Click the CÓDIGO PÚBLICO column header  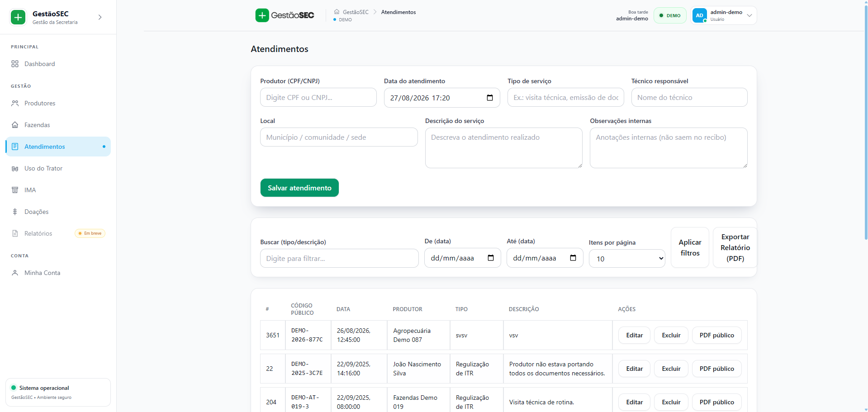click(x=302, y=309)
